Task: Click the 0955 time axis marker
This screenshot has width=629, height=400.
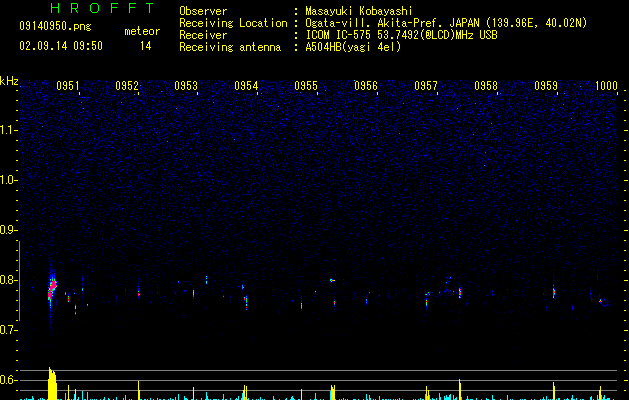Action: (x=306, y=86)
